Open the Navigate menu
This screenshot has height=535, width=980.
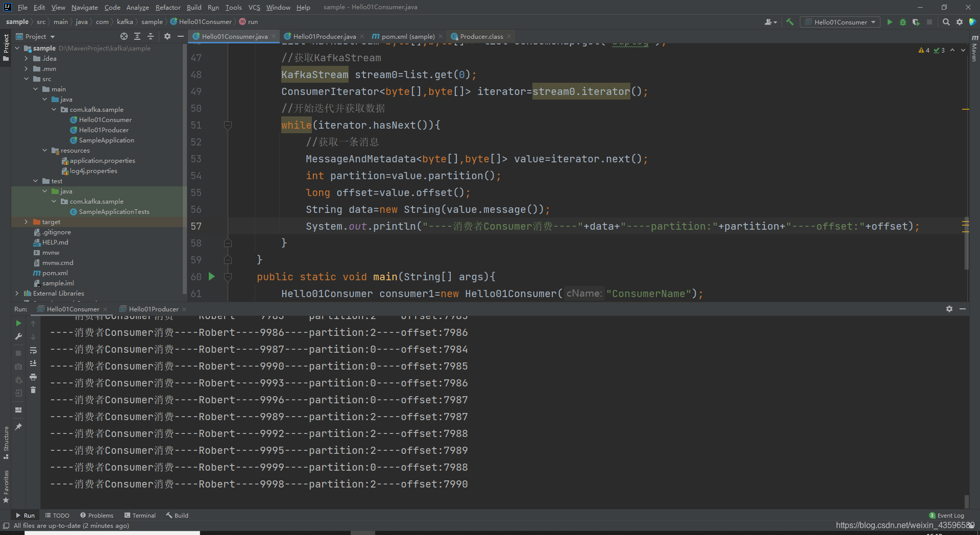point(84,7)
